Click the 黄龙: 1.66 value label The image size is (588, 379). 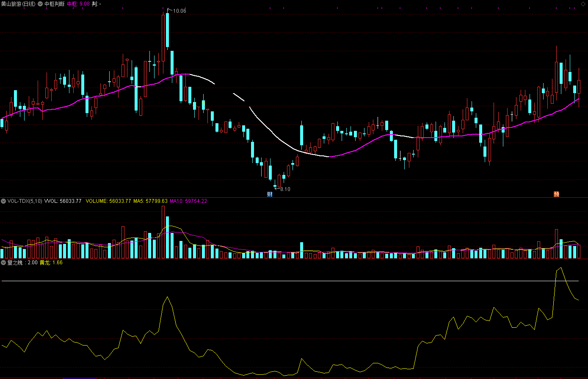pyautogui.click(x=51, y=263)
